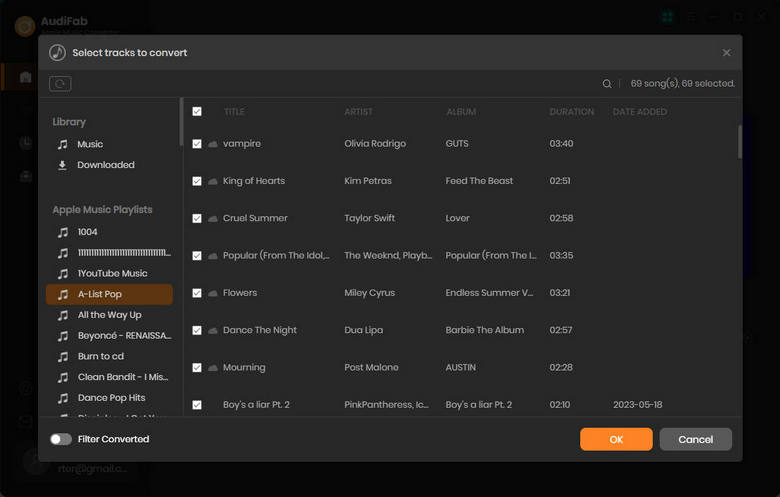Enable the Filter Converted switch
780x497 pixels.
click(61, 439)
